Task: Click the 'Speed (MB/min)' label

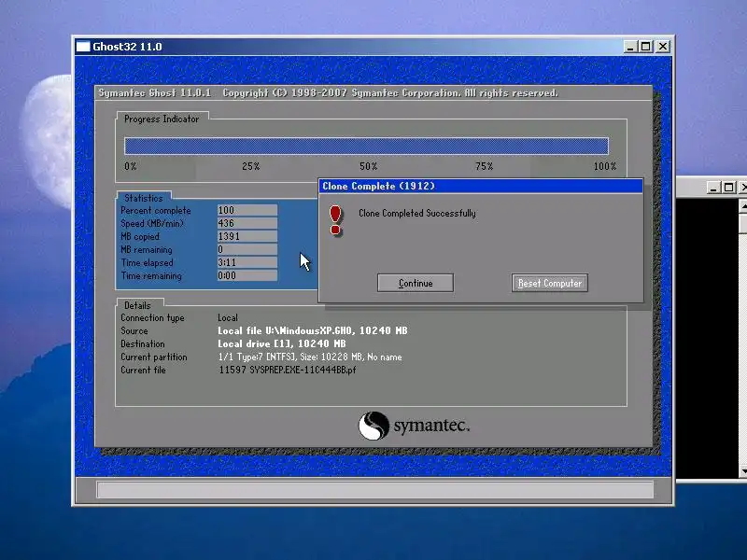Action: click(151, 223)
